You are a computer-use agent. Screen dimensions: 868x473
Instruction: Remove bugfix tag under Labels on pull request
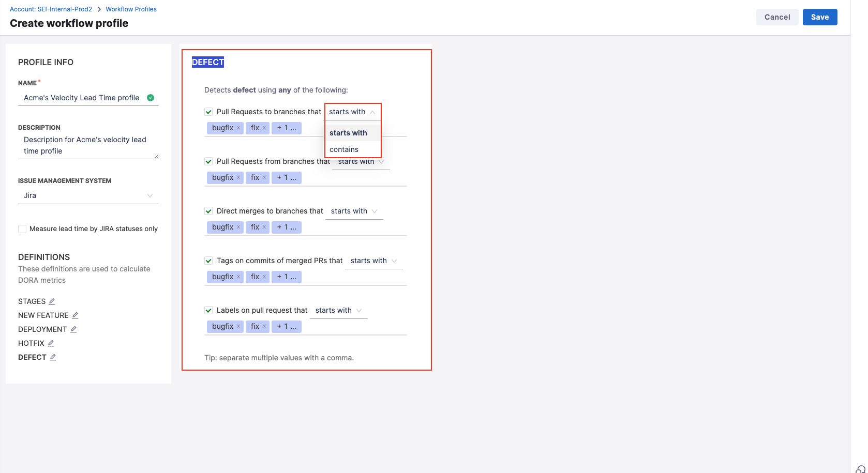click(x=238, y=327)
